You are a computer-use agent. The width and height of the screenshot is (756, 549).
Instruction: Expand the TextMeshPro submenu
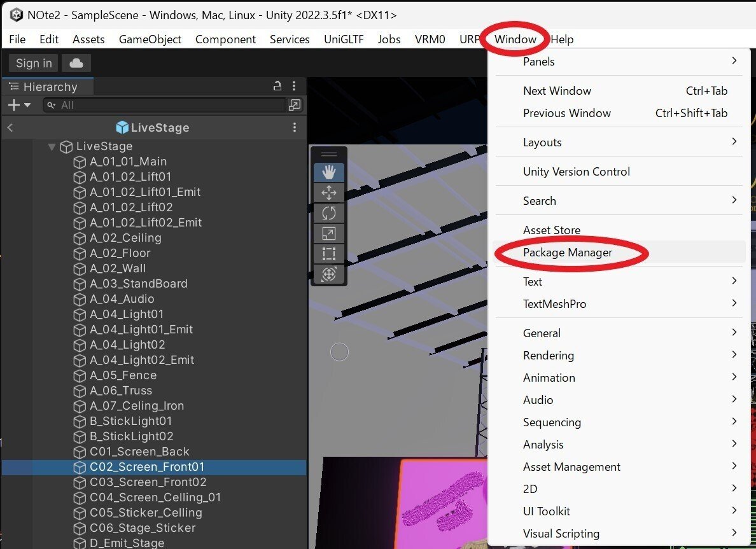coord(620,303)
